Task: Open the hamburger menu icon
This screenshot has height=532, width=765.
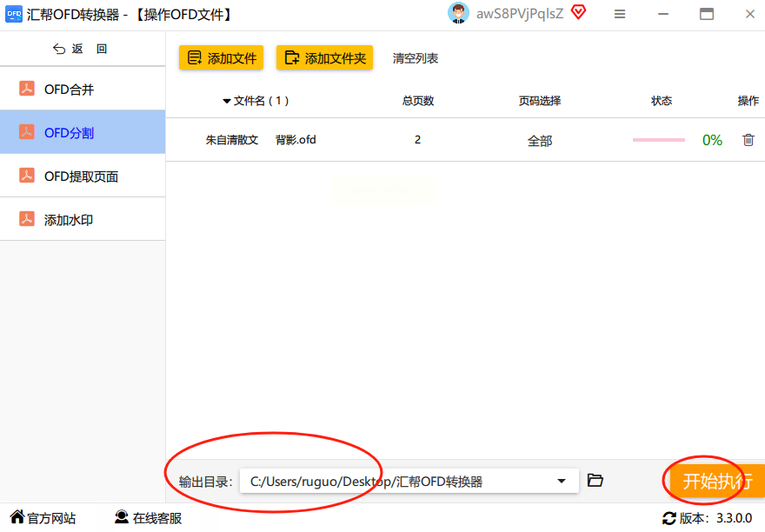Action: [x=620, y=14]
